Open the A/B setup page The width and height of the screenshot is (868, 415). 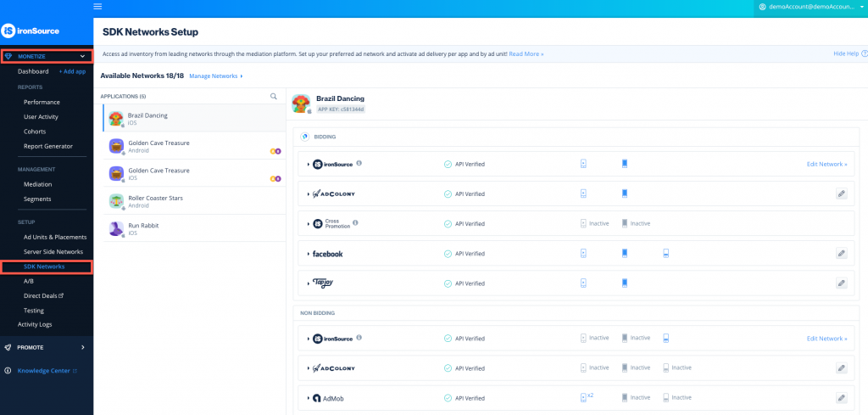tap(29, 281)
